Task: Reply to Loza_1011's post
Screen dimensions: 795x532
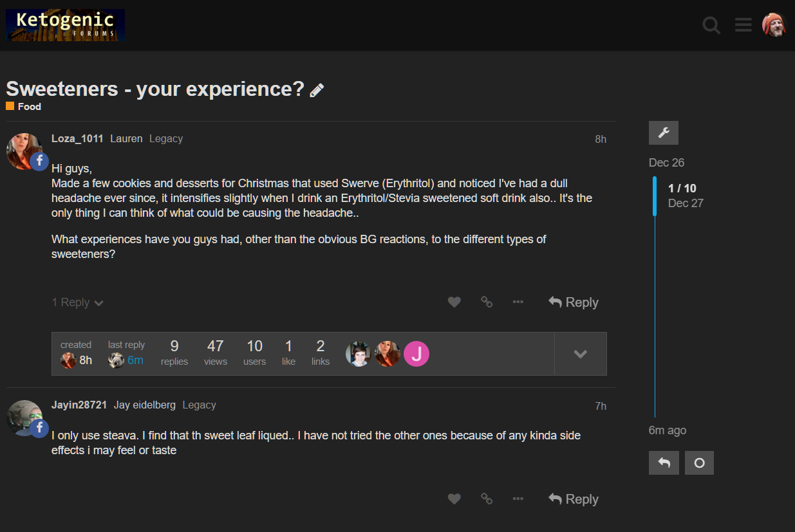Action: click(x=574, y=302)
